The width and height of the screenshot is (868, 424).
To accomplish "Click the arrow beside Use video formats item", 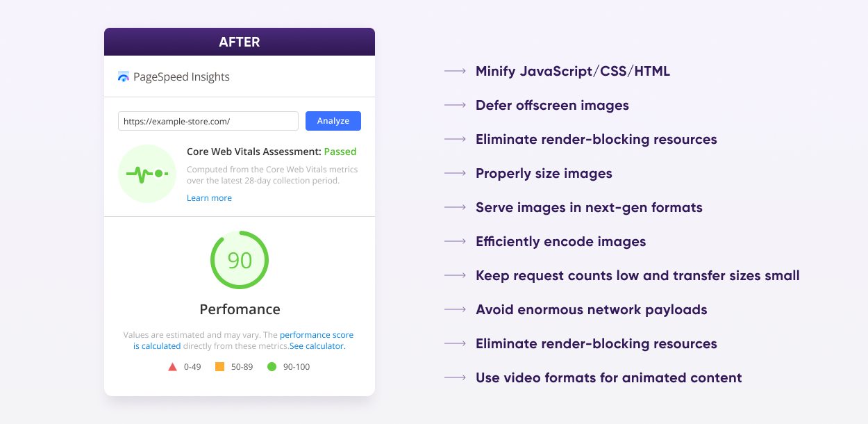I will pyautogui.click(x=456, y=377).
